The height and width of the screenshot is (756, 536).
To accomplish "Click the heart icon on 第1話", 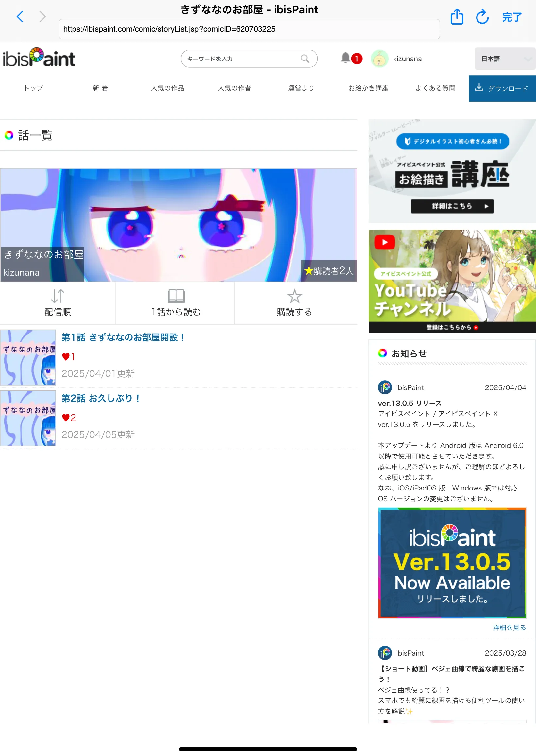I will tap(66, 357).
